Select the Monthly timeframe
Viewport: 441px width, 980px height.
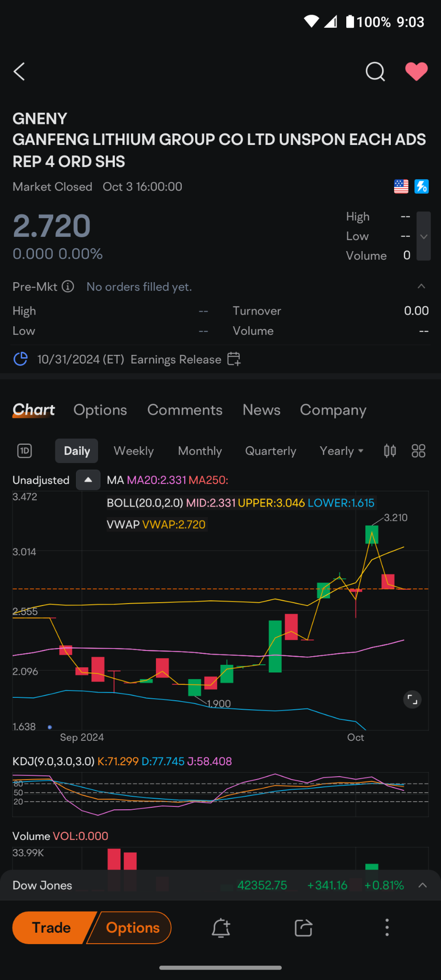[x=200, y=451]
